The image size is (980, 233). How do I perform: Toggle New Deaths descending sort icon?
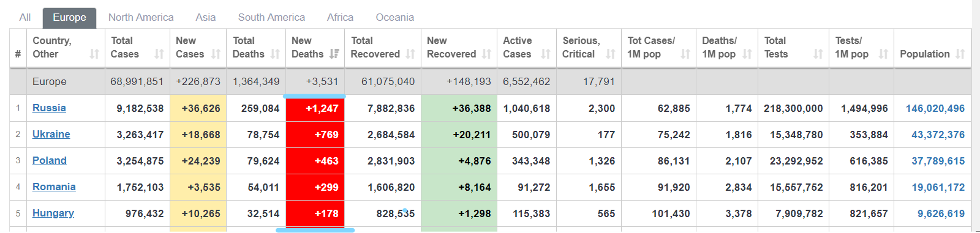coord(334,54)
